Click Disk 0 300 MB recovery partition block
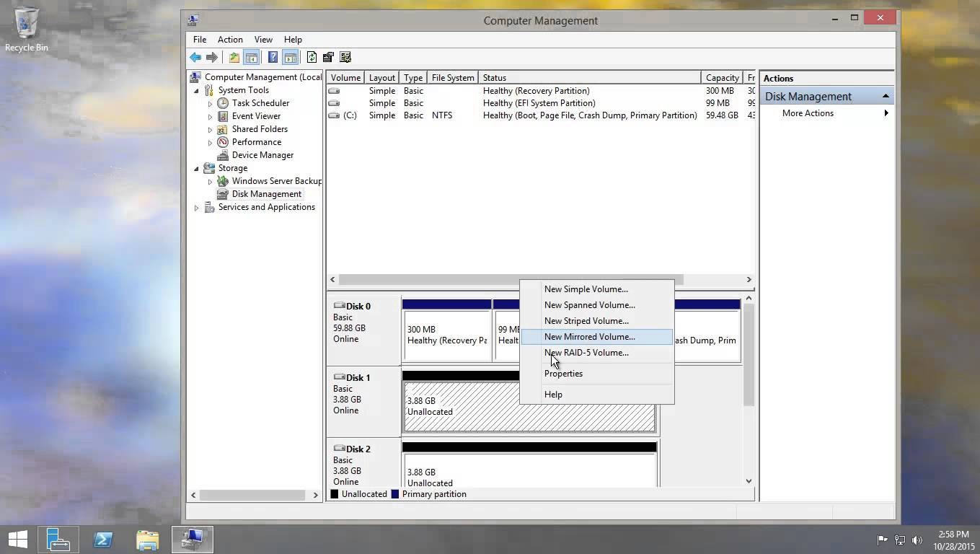 [446, 335]
